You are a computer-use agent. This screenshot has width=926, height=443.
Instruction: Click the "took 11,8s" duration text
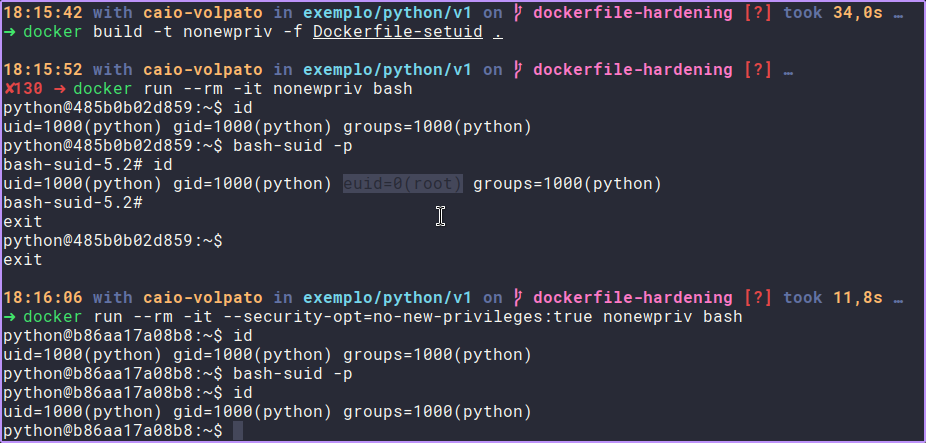(x=834, y=298)
